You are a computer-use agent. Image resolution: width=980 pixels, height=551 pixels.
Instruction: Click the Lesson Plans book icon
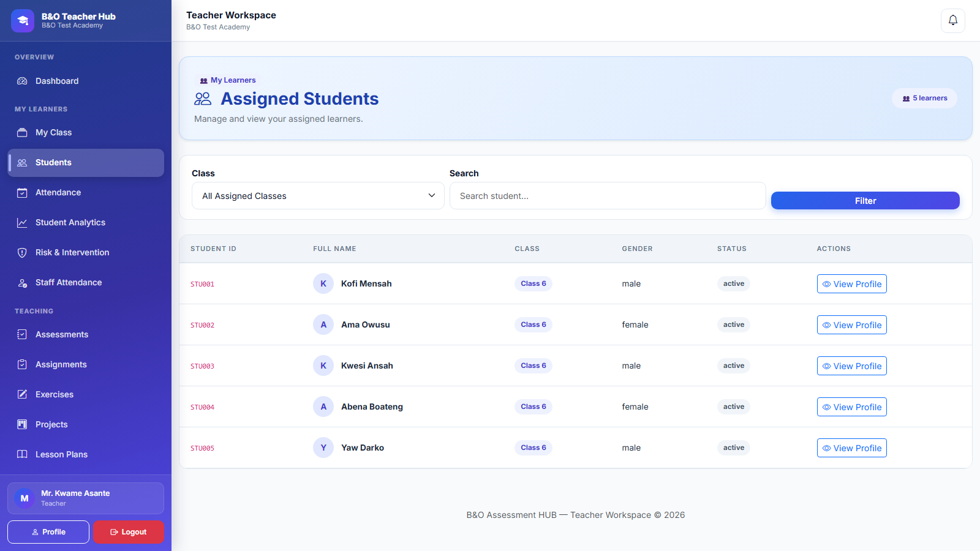click(22, 454)
